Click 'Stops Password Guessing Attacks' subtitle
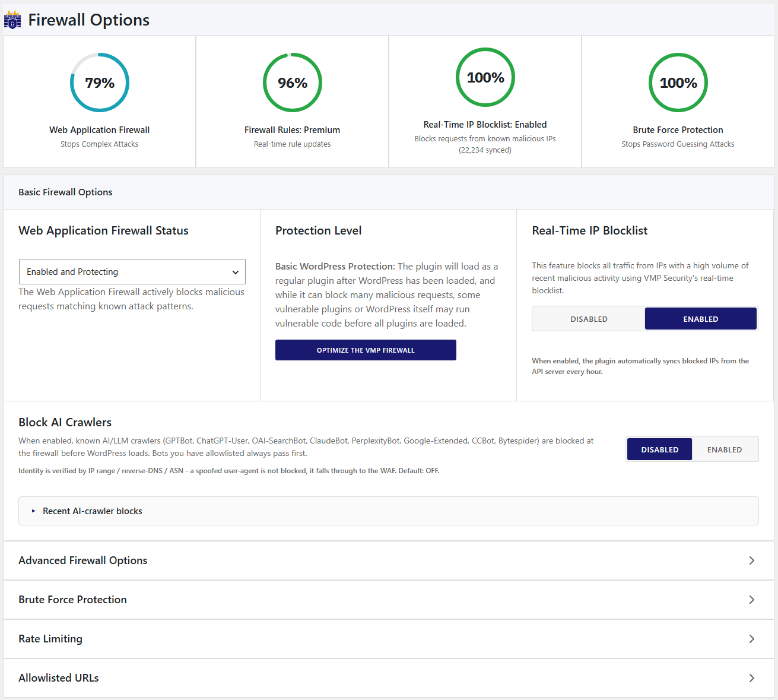The width and height of the screenshot is (778, 700). click(x=678, y=144)
